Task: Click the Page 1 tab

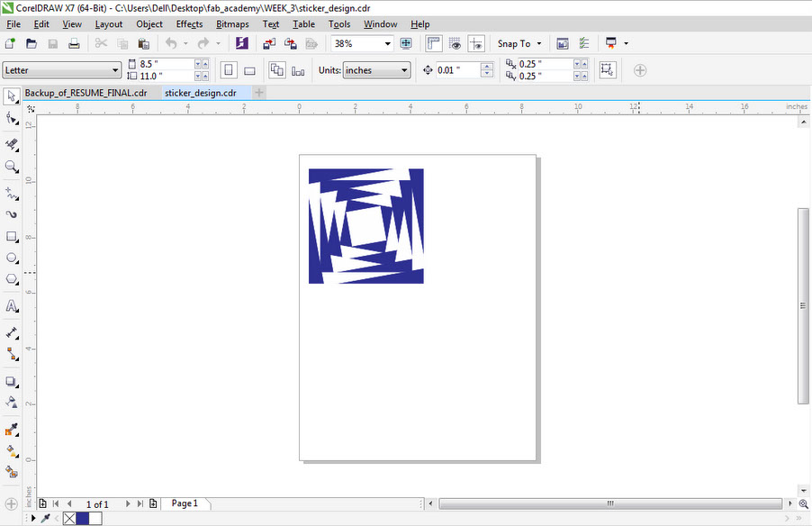Action: pos(185,503)
